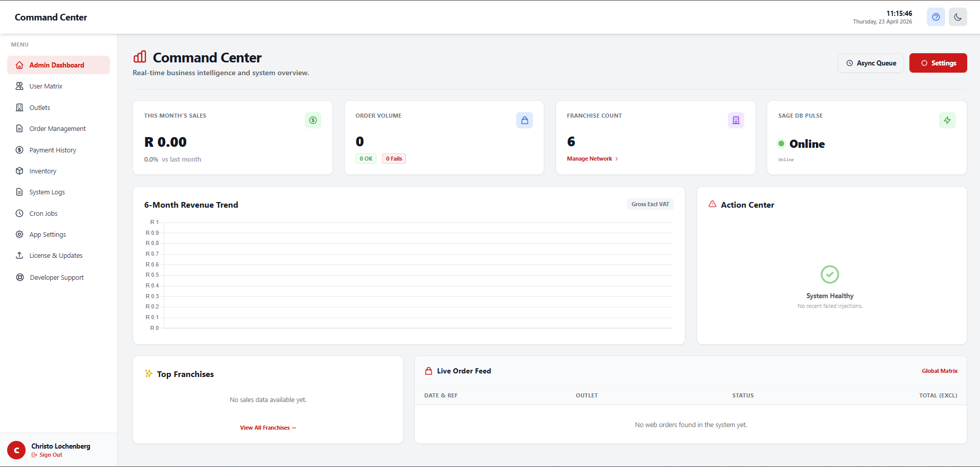Click the Christo Lochenberg user name
The width and height of the screenshot is (980, 467).
tap(61, 446)
